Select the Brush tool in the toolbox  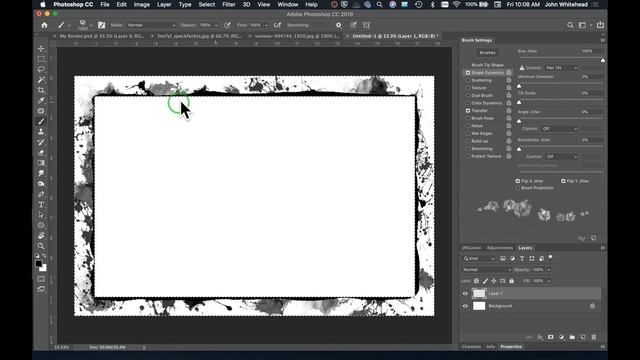(41, 121)
